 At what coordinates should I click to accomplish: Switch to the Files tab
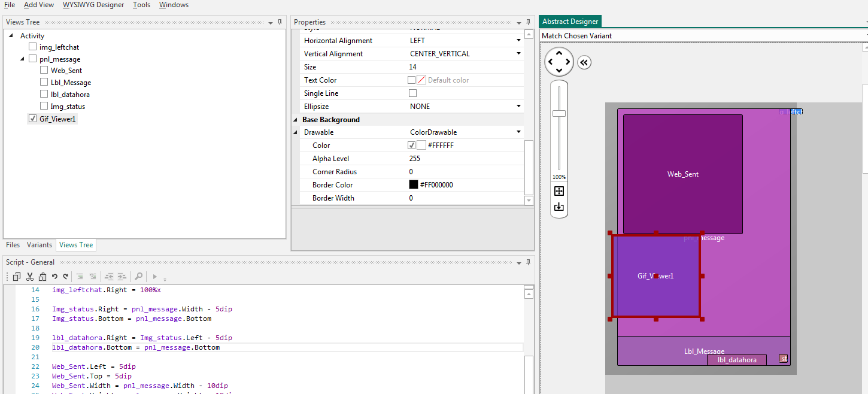point(13,245)
